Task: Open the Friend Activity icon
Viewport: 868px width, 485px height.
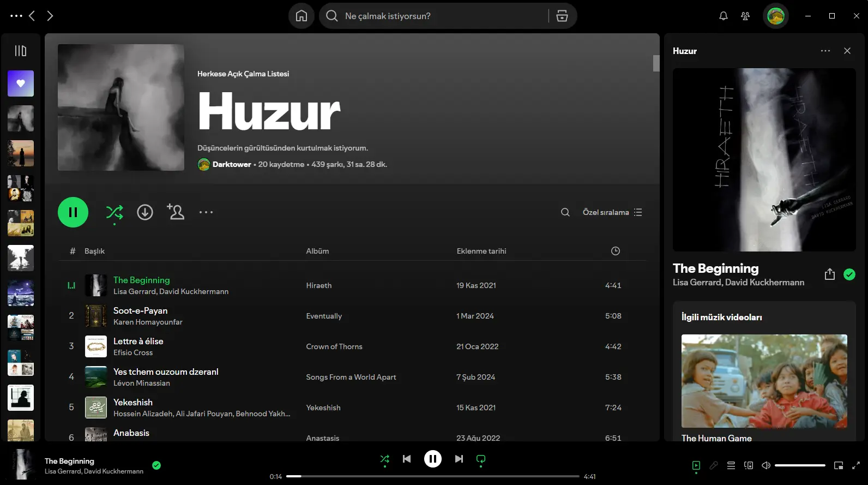Action: pyautogui.click(x=745, y=16)
